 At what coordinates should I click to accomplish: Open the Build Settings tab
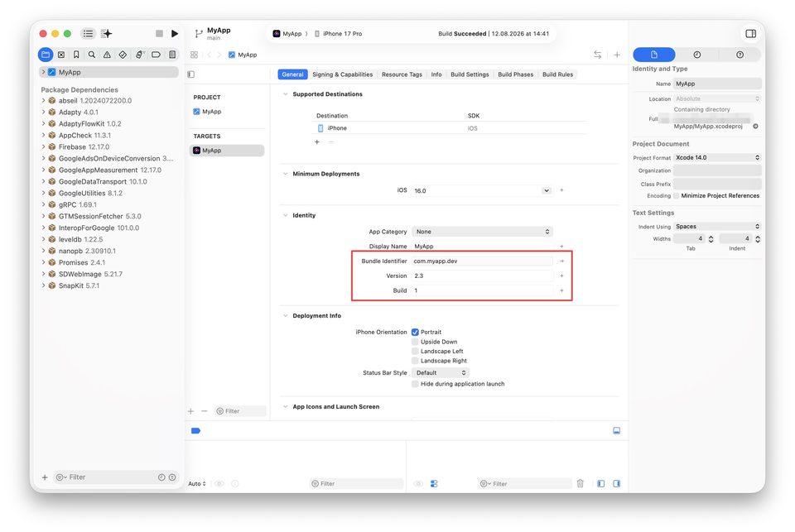point(470,74)
